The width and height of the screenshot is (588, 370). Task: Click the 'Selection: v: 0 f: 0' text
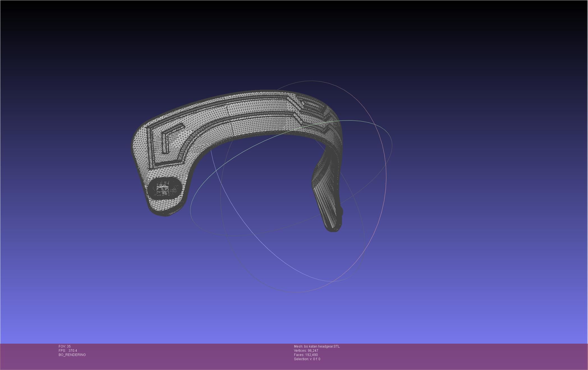307,359
